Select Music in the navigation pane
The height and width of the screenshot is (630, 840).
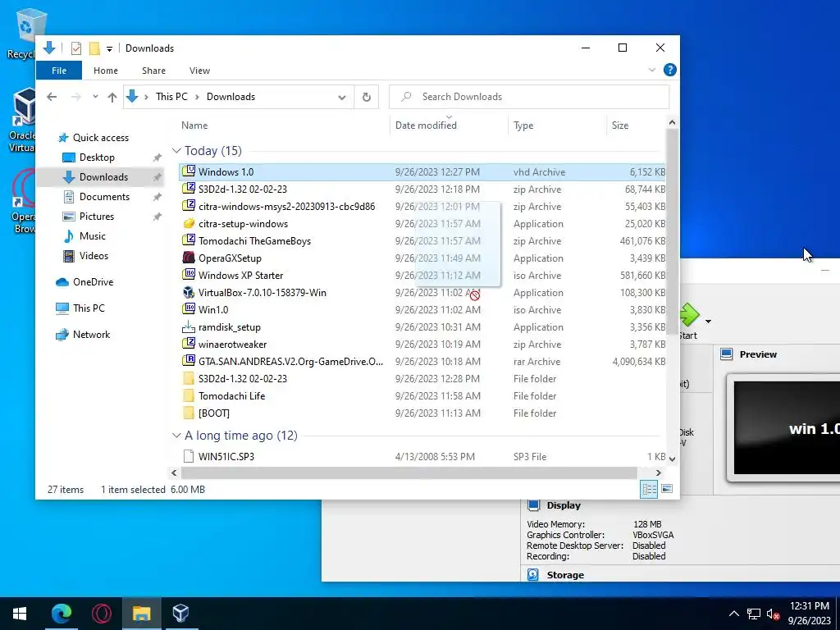[x=92, y=236]
